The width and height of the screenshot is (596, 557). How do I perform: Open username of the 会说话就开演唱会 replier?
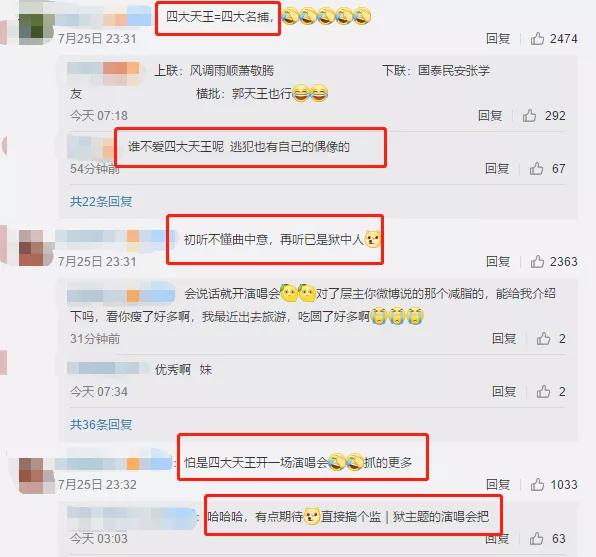coord(121,294)
